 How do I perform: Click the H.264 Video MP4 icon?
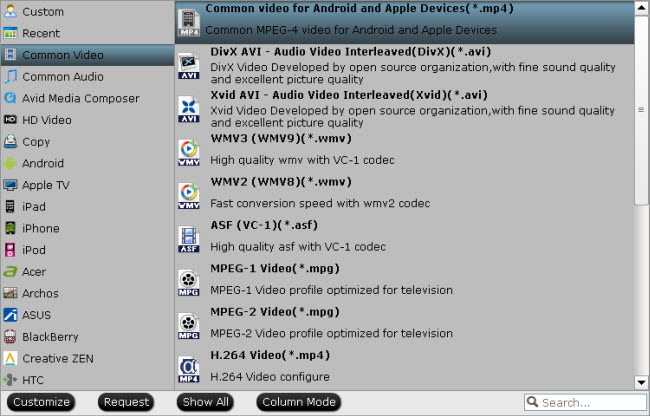coord(189,369)
